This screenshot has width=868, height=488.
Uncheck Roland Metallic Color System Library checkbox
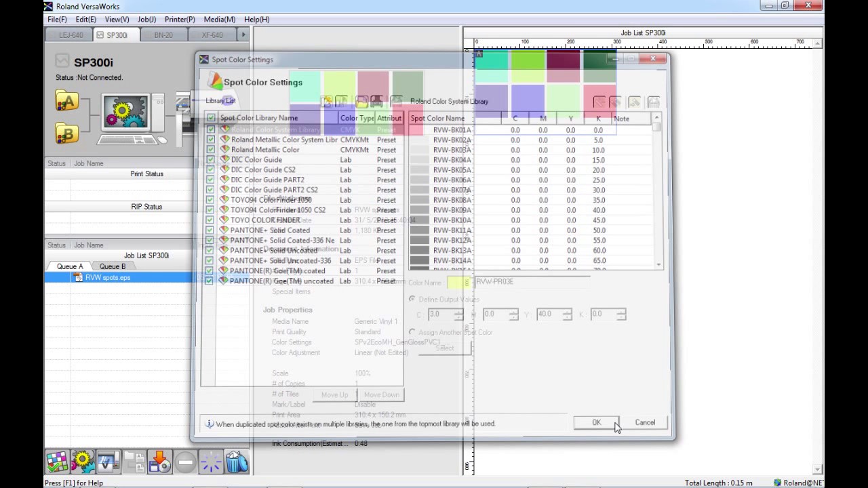pos(211,140)
